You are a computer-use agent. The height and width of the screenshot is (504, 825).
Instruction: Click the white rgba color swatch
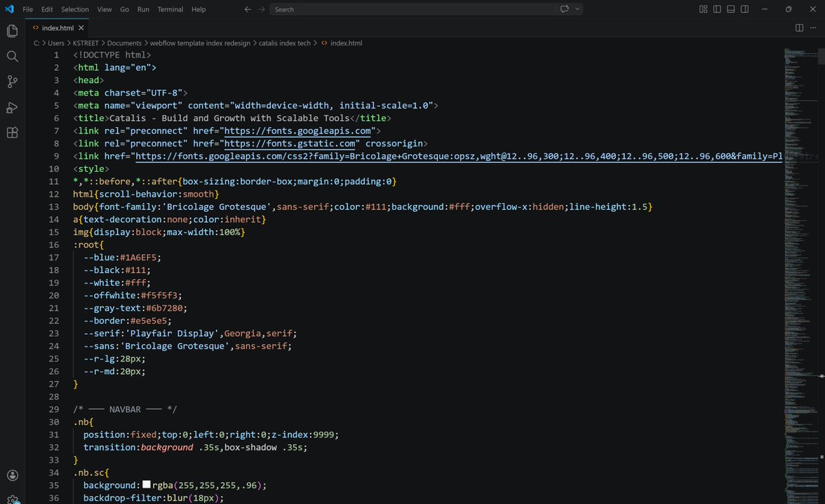click(x=146, y=485)
